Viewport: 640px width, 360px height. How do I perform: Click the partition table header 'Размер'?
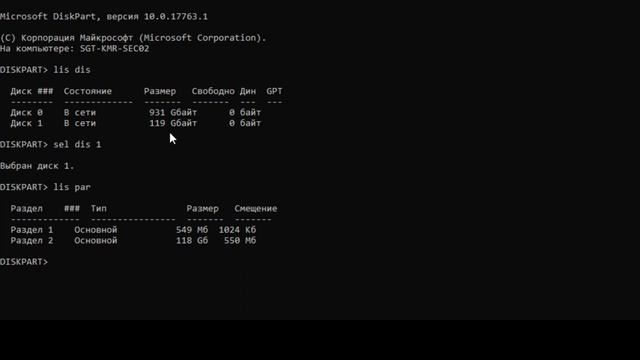pos(202,209)
